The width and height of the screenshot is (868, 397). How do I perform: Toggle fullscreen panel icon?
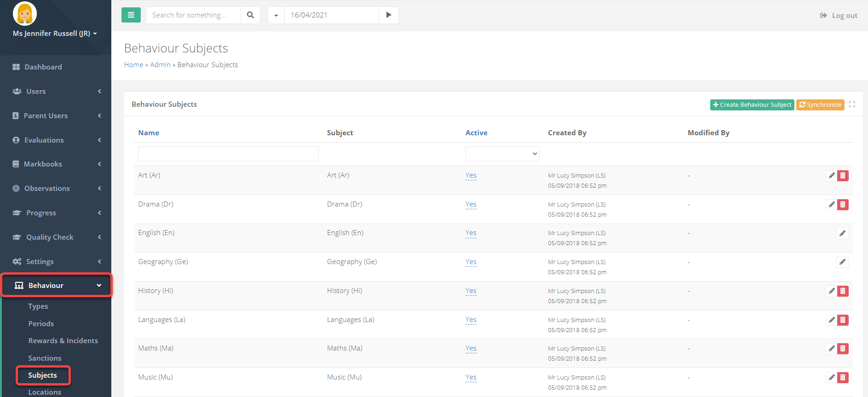852,104
